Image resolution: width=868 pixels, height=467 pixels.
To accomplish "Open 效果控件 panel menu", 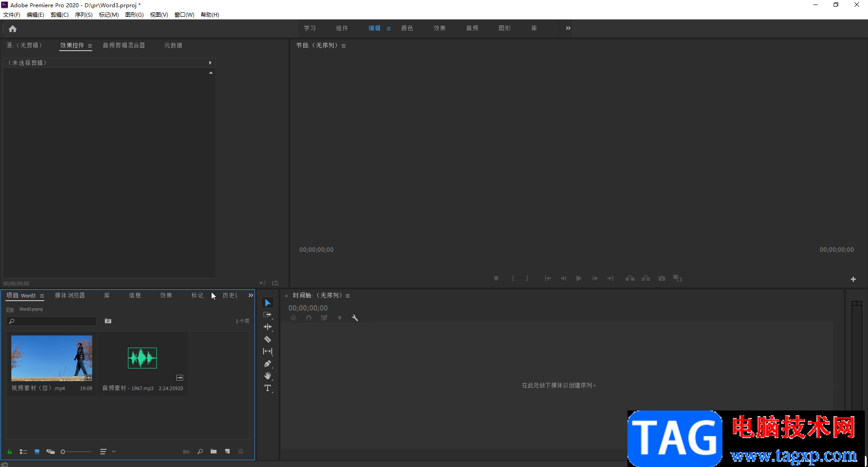I will pos(90,46).
